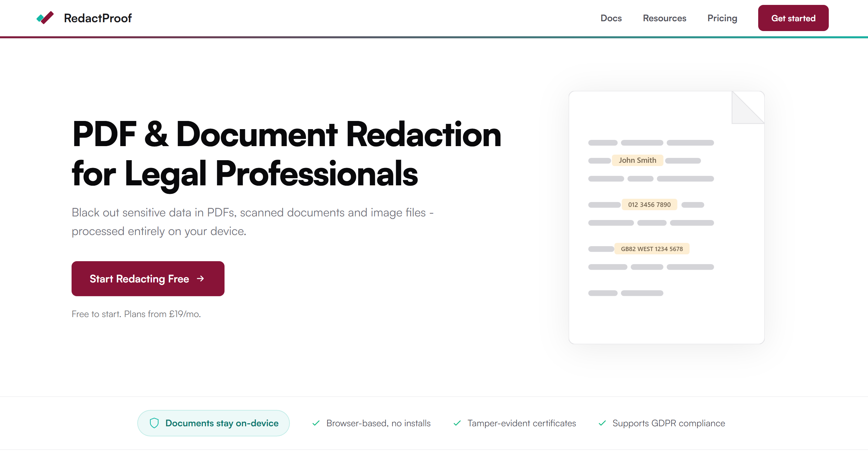Open the Pricing page
This screenshot has height=474, width=868.
722,18
